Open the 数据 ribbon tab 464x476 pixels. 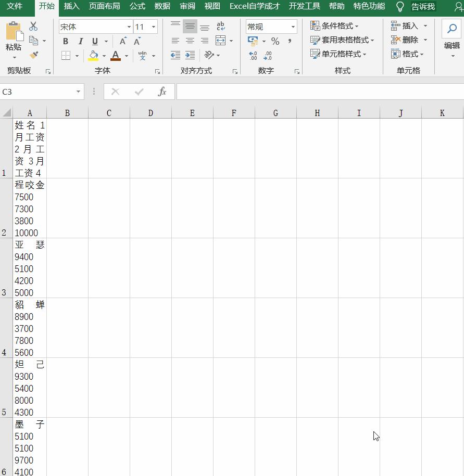[161, 7]
